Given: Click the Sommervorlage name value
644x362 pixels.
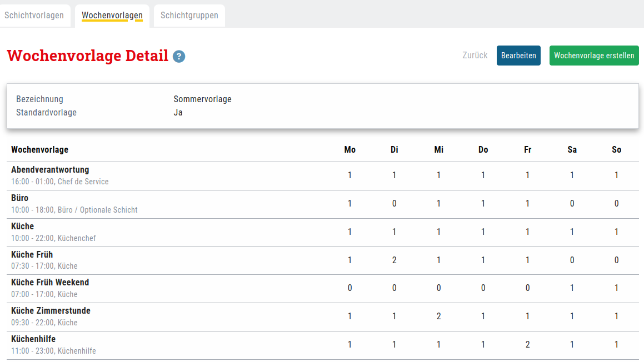Looking at the screenshot, I should coord(202,99).
